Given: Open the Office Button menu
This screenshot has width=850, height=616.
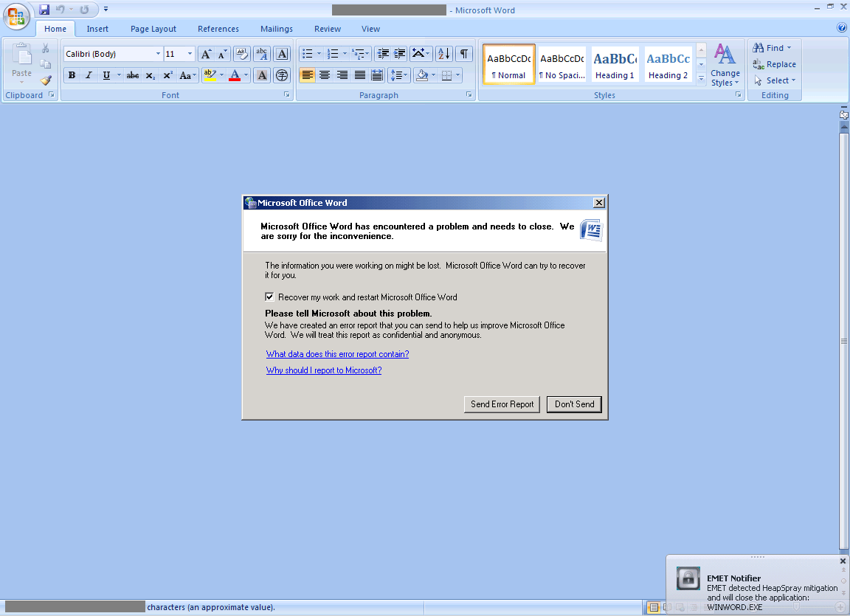Looking at the screenshot, I should click(x=16, y=16).
